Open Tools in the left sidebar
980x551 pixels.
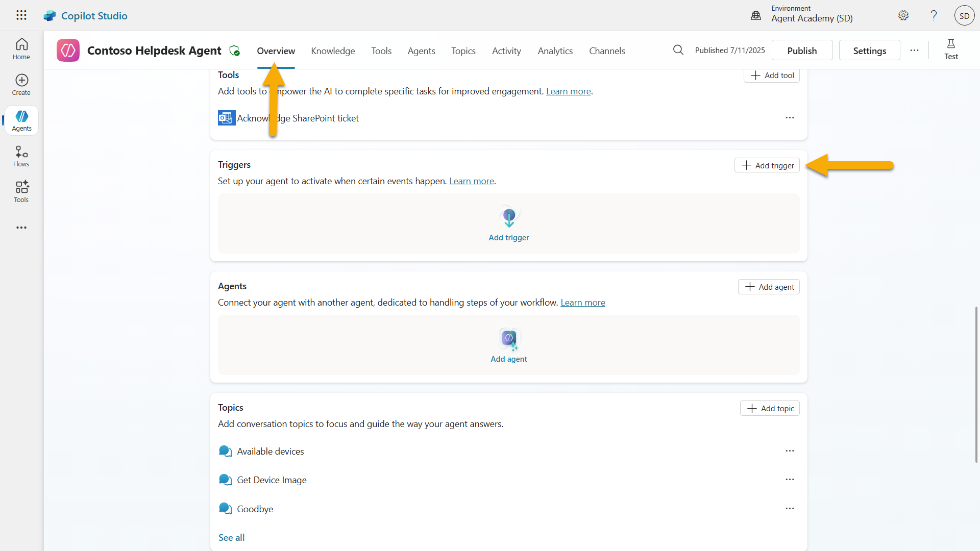tap(21, 192)
